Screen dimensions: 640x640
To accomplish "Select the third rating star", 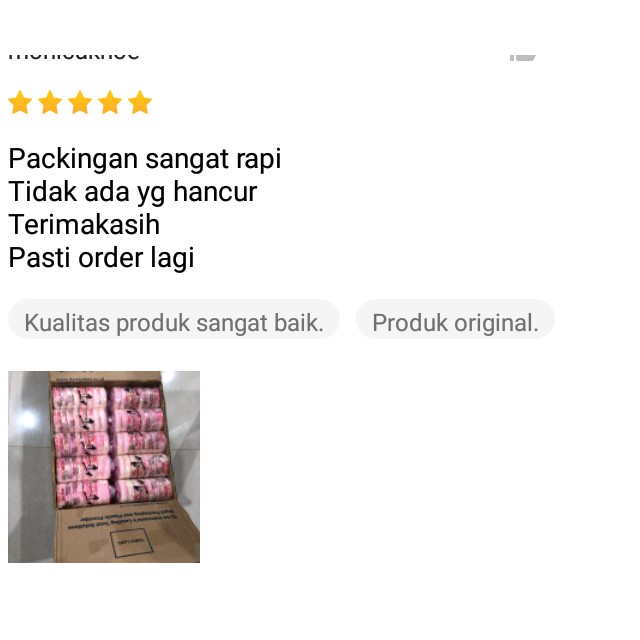I will click(x=80, y=102).
